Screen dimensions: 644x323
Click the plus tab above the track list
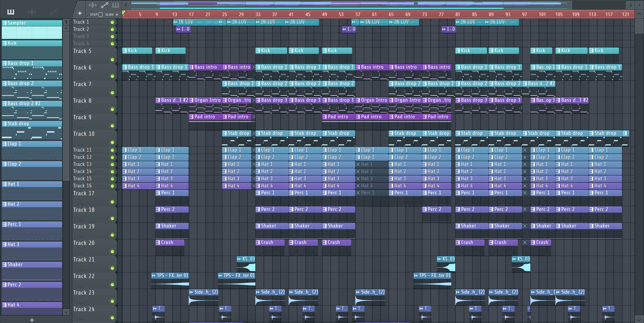click(x=80, y=13)
